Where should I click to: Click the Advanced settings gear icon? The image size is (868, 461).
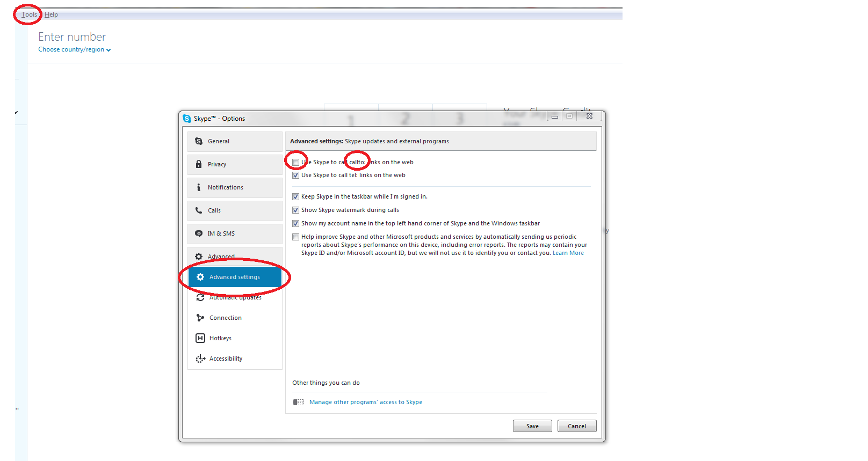coord(200,277)
